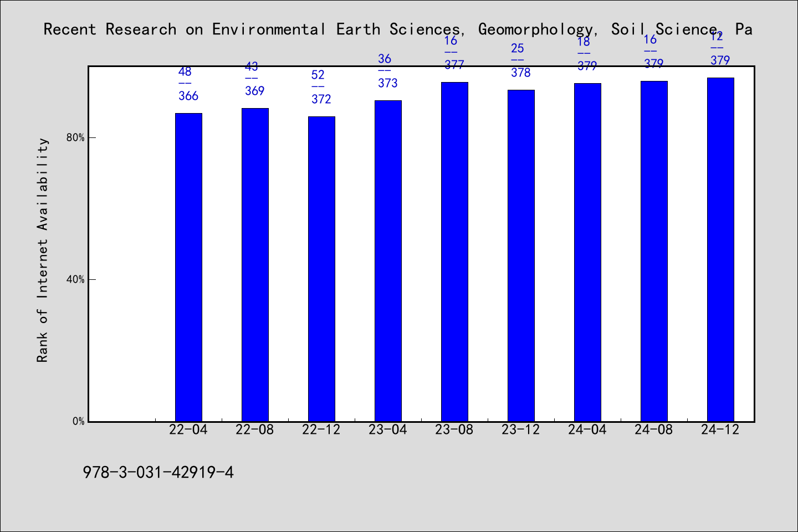Click the blue bar for 23-08
This screenshot has height=532, width=798.
click(x=454, y=252)
